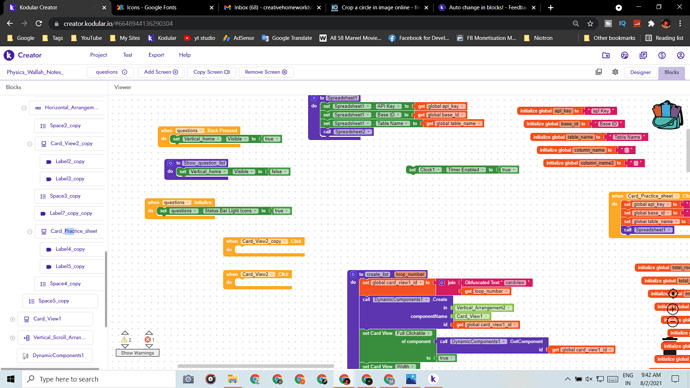Image resolution: width=690 pixels, height=388 pixels.
Task: Zoom out on the blocks workspace
Action: click(672, 321)
